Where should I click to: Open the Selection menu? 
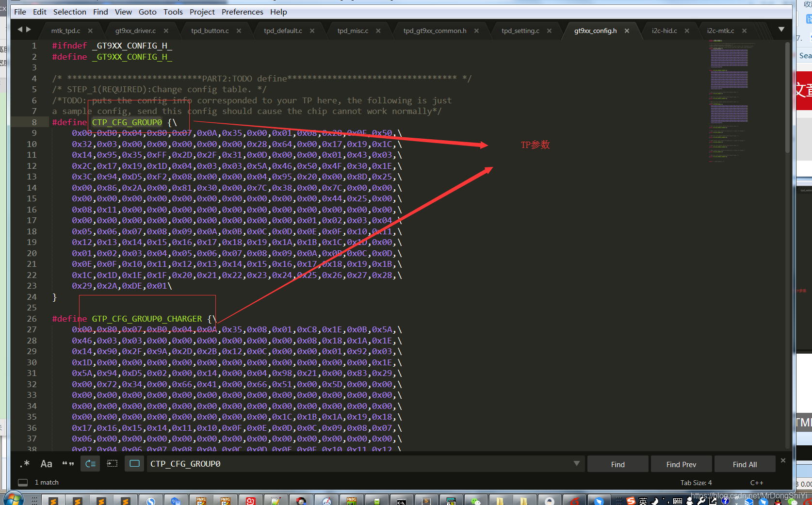click(x=70, y=12)
